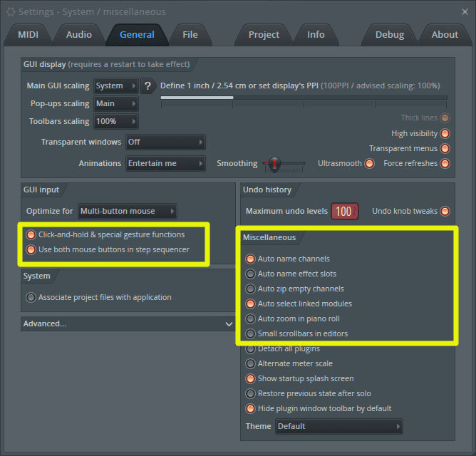Toggle Transparent menus indicator

pyautogui.click(x=445, y=148)
